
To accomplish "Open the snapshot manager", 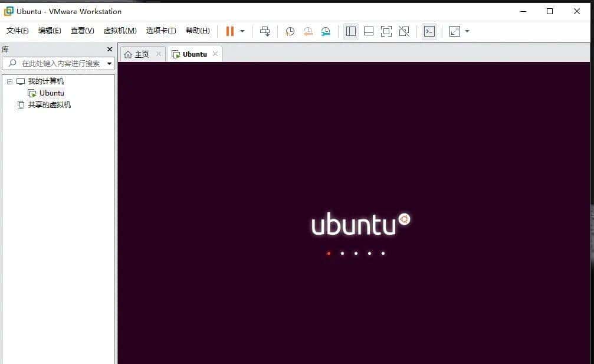I will [x=326, y=31].
